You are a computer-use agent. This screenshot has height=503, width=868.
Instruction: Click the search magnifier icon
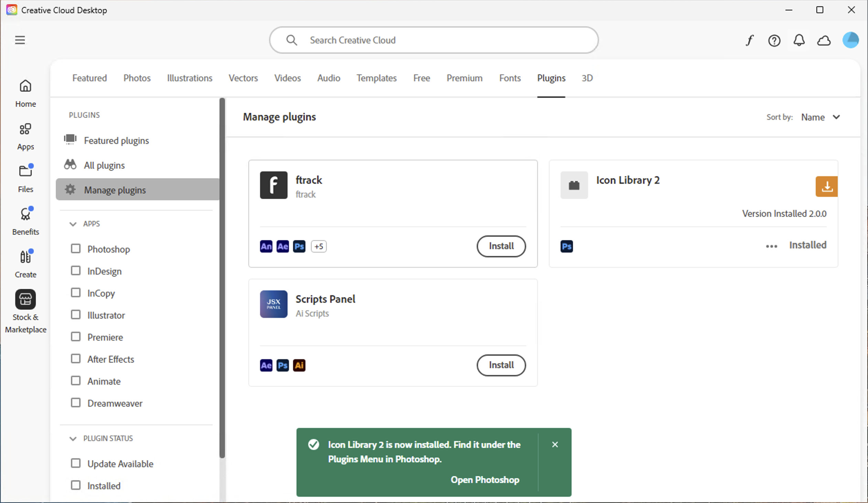[291, 40]
